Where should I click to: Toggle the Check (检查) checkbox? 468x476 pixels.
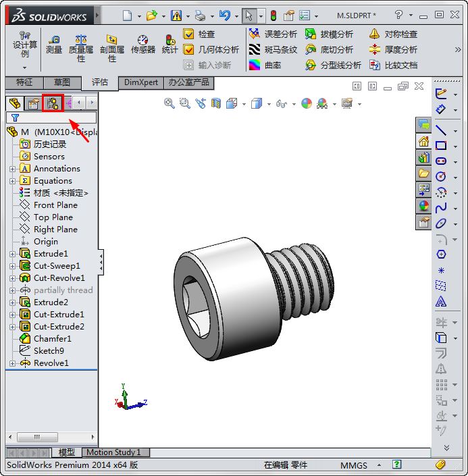click(189, 34)
